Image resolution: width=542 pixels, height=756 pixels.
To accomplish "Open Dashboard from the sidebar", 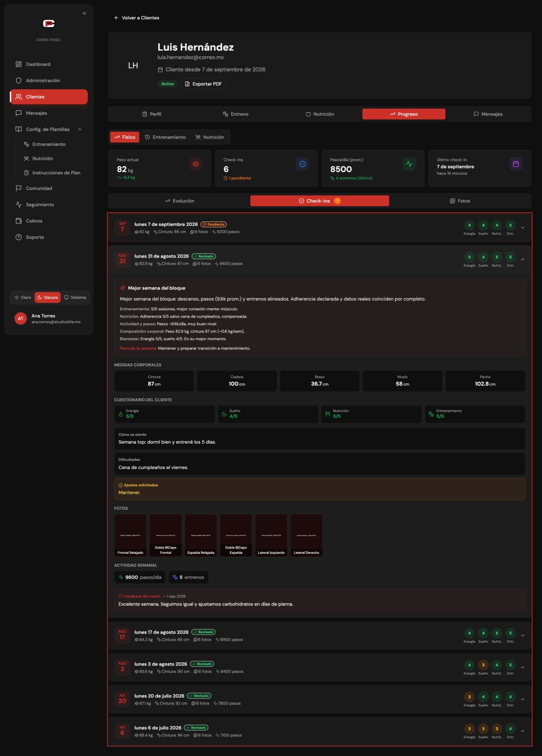I will 49,64.
